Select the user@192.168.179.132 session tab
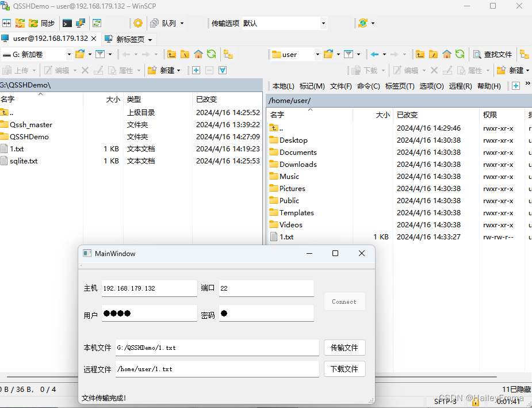The image size is (532, 408). coord(48,39)
